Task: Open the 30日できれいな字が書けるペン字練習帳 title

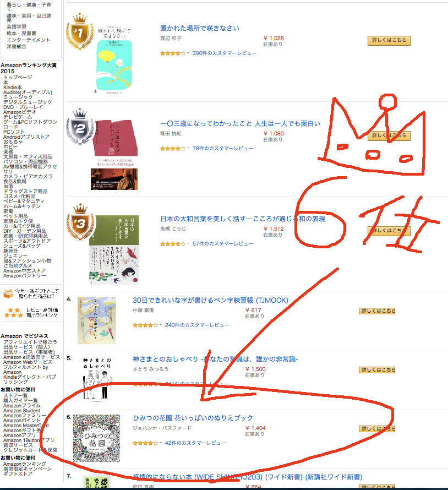Action: tap(211, 300)
